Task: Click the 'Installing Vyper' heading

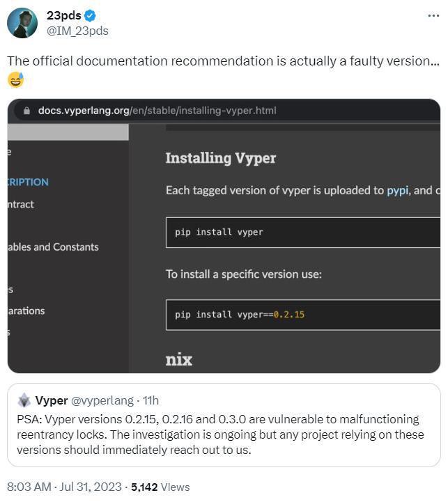Action: (221, 158)
